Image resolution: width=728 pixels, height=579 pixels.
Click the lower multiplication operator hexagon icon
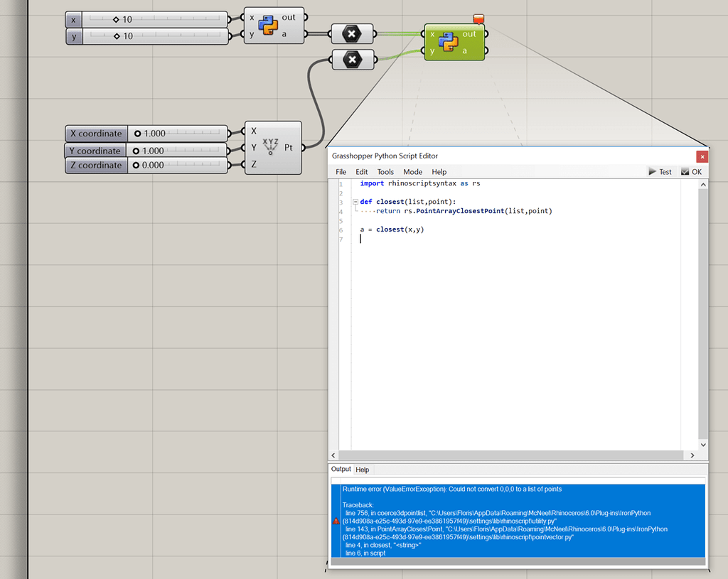pyautogui.click(x=352, y=59)
